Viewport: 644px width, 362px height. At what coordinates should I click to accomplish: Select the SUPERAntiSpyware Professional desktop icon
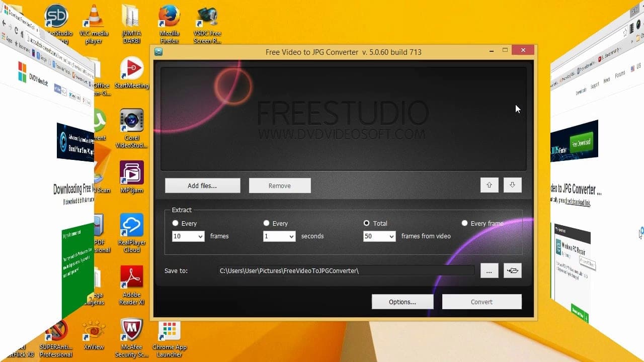pos(56,338)
